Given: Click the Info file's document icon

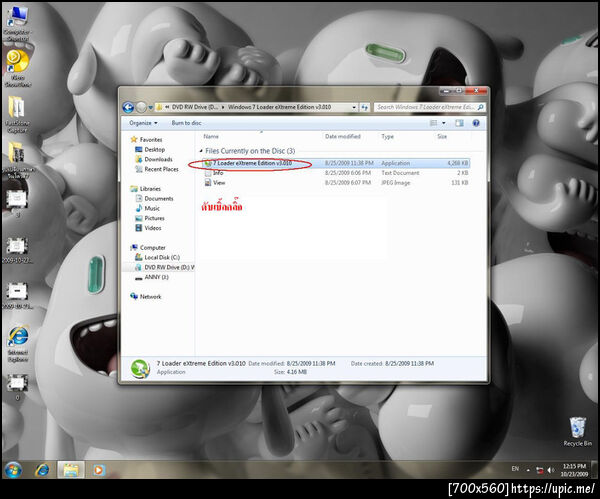Looking at the screenshot, I should click(208, 173).
